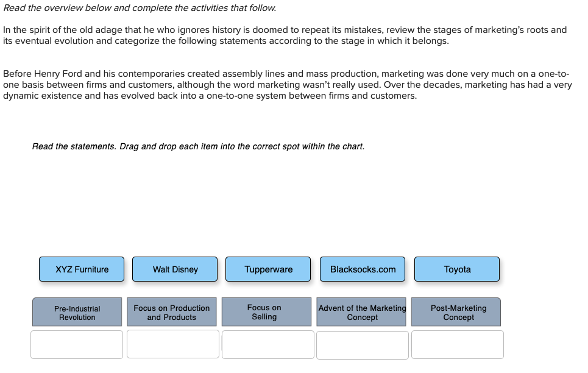
Task: Click the empty slot under Focus on Selling
Action: tap(268, 344)
